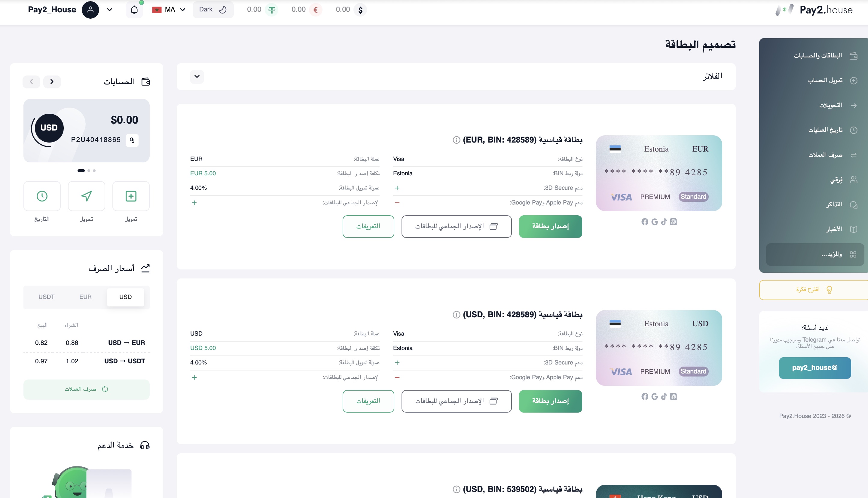Click Google icon under USD Estonia card
This screenshot has height=498, width=868.
tap(654, 396)
